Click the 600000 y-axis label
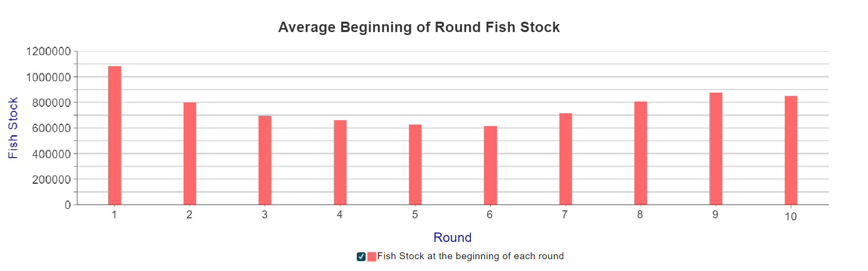The image size is (868, 271). coord(51,128)
